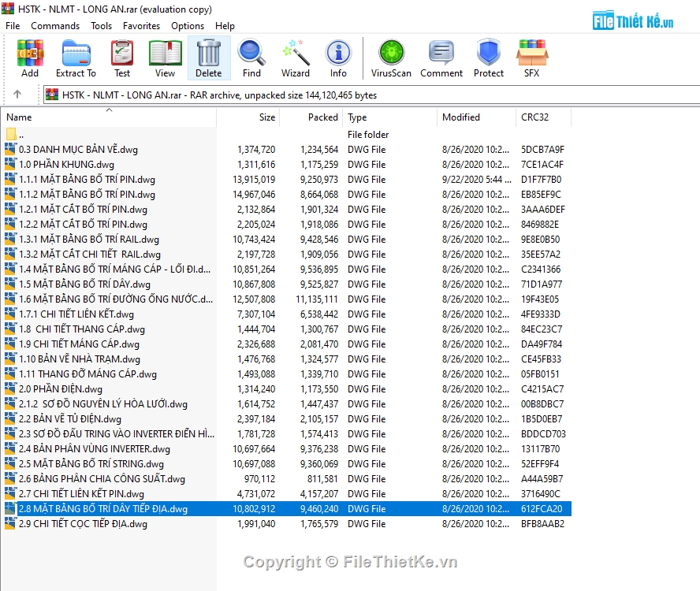700x591 pixels.
Task: Launch the Wizard wand tool
Action: pos(295,58)
